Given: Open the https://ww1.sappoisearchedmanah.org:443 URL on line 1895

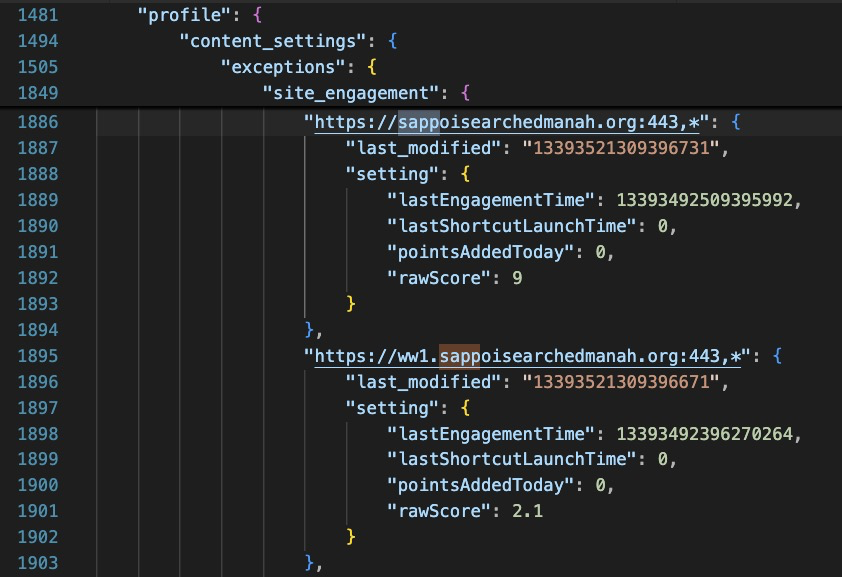Looking at the screenshot, I should pyautogui.click(x=527, y=356).
